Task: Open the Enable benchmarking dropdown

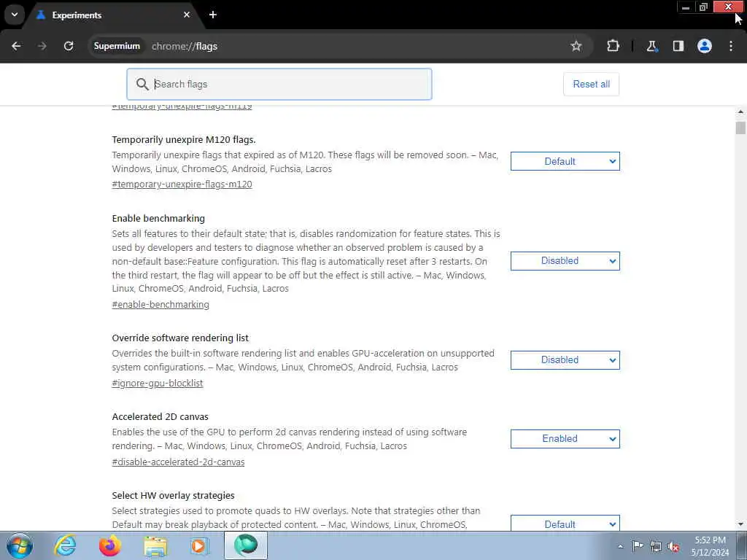Action: [565, 261]
